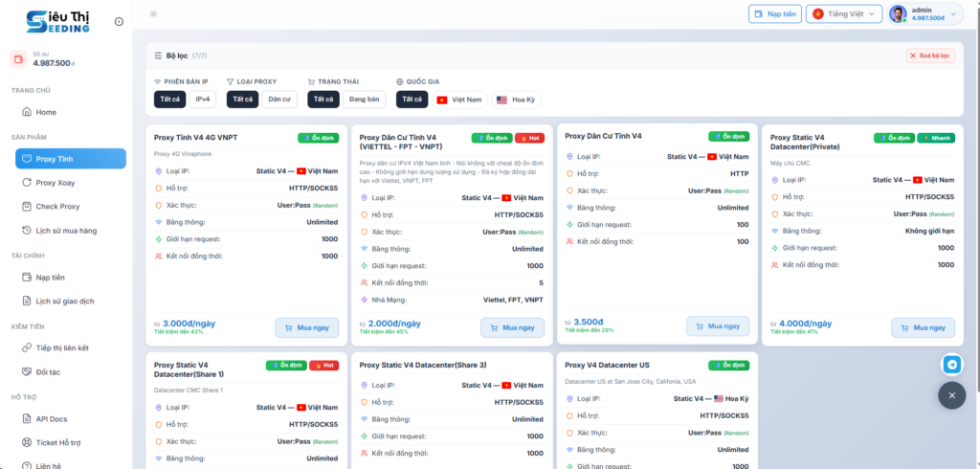Click the Nhanh badge on Datacenter Private card
This screenshot has height=469, width=980.
(x=937, y=138)
